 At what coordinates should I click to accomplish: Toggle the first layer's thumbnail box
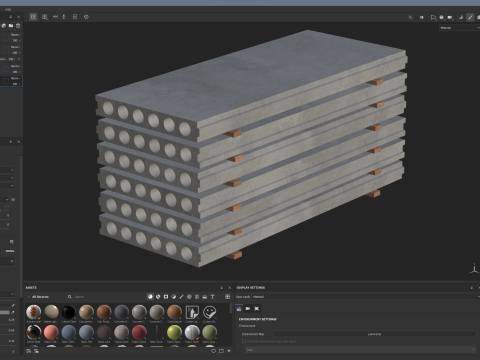pos(6,38)
